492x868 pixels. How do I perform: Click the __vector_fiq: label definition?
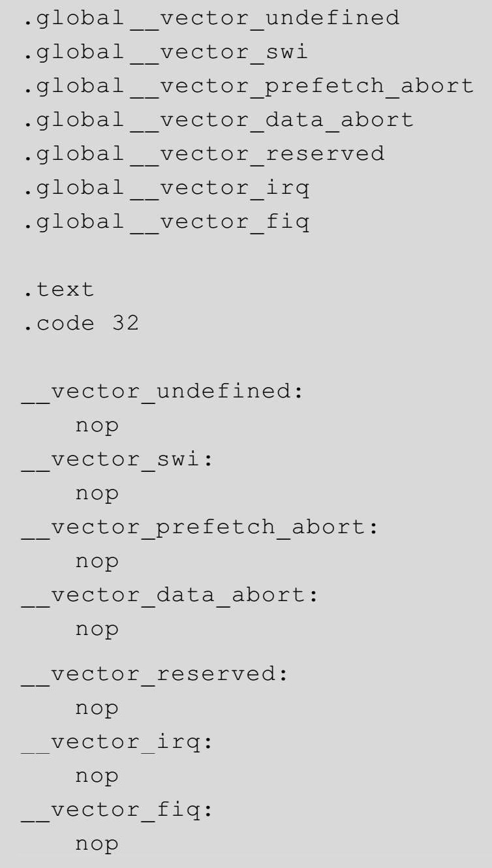coord(117,810)
